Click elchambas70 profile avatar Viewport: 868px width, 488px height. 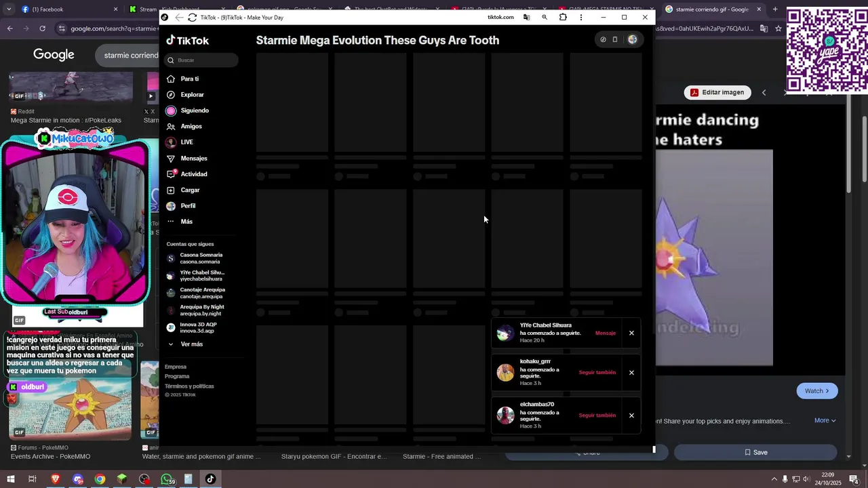click(x=505, y=415)
